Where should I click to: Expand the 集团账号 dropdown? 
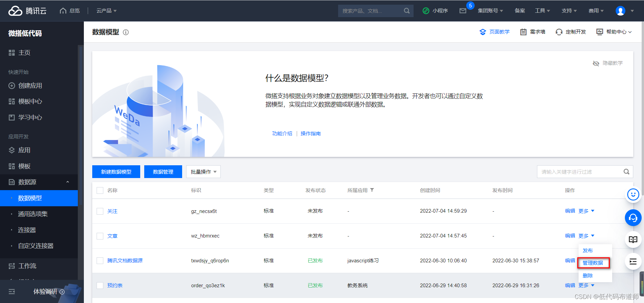[x=490, y=11]
